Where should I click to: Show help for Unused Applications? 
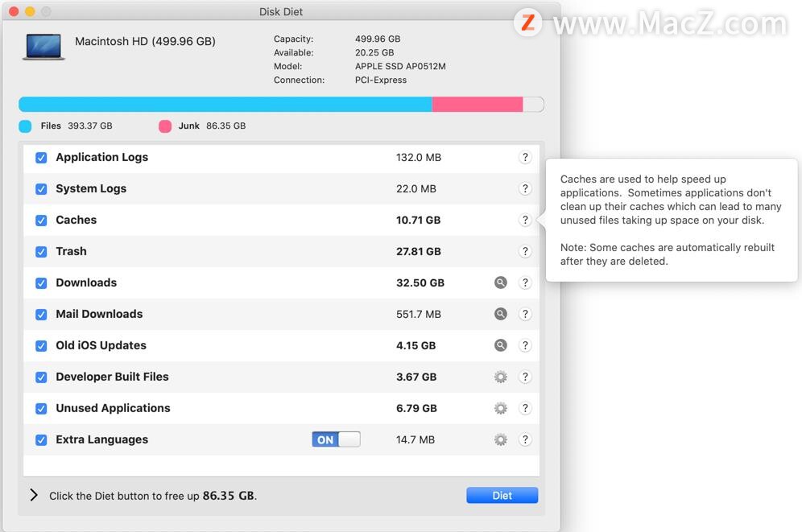point(525,408)
